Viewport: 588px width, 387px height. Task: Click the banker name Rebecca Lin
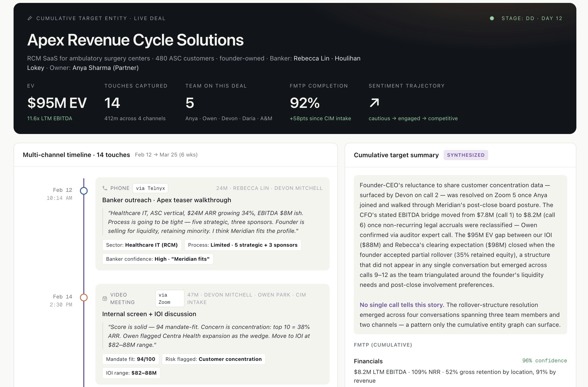pos(311,58)
